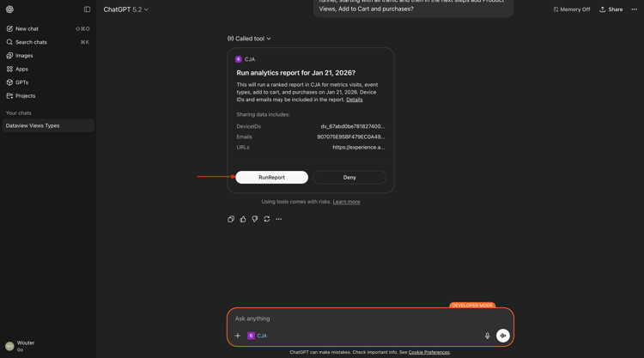Collapse the sidebar with the panel icon
644x358 pixels.
[x=87, y=9]
